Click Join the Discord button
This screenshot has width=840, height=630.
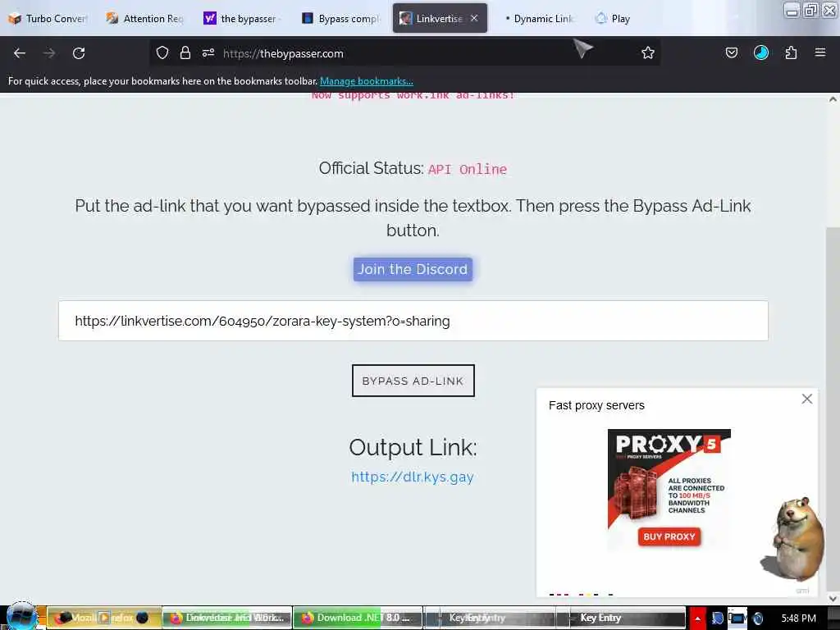click(x=413, y=269)
